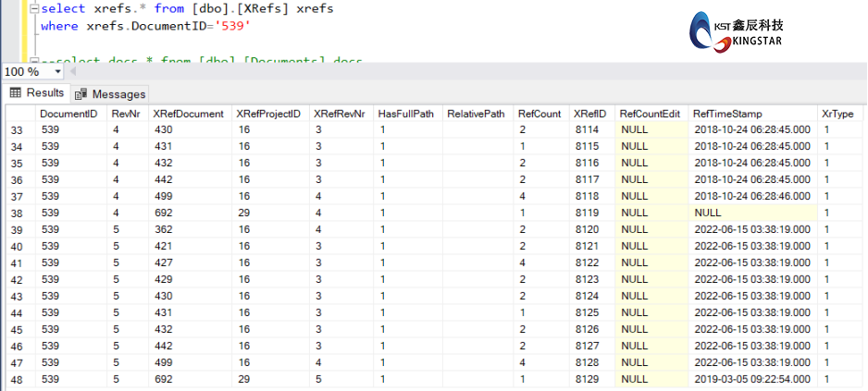Click the top-left select-all grid corner
Image resolution: width=868 pixels, height=391 pixels.
(17, 114)
